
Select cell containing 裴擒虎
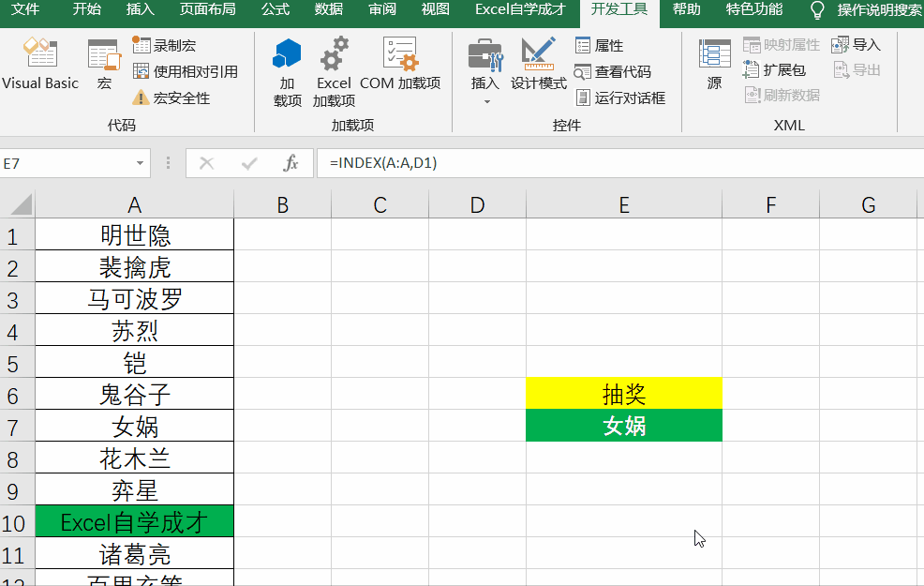point(135,266)
